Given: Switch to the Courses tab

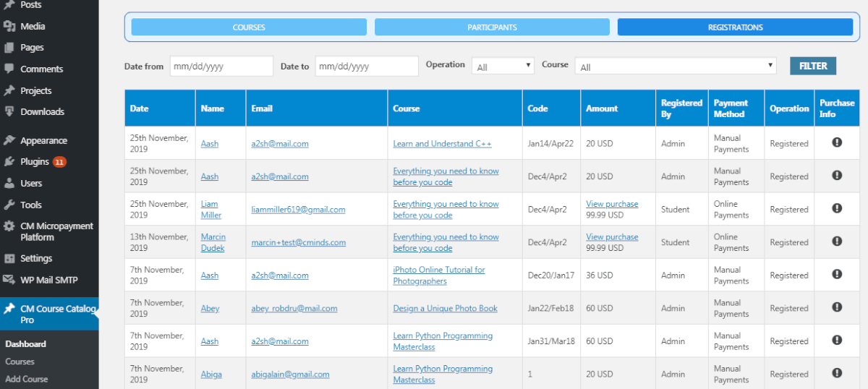Looking at the screenshot, I should pyautogui.click(x=249, y=27).
